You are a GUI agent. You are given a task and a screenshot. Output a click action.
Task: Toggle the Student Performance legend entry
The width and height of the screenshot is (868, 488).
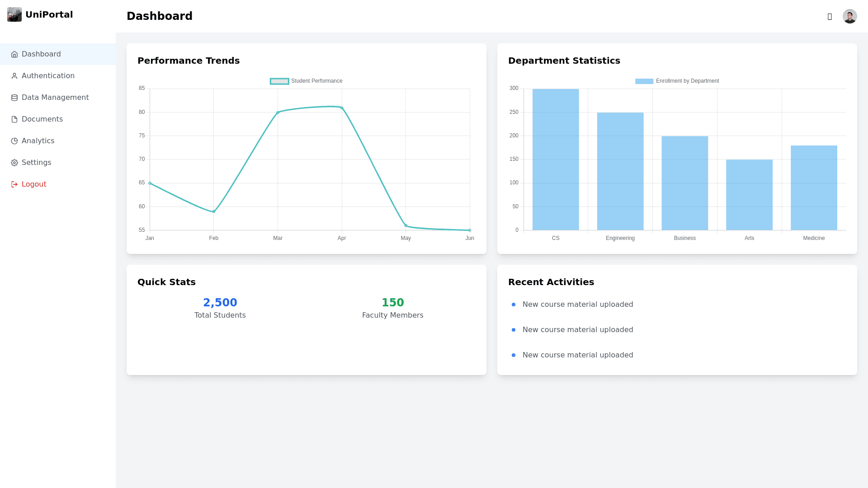306,81
